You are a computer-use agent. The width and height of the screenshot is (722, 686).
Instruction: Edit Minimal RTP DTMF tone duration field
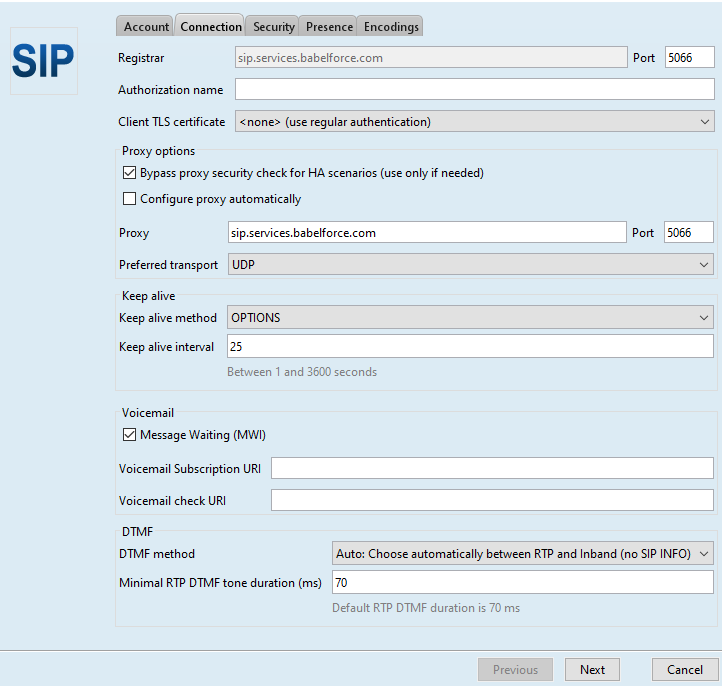[523, 582]
